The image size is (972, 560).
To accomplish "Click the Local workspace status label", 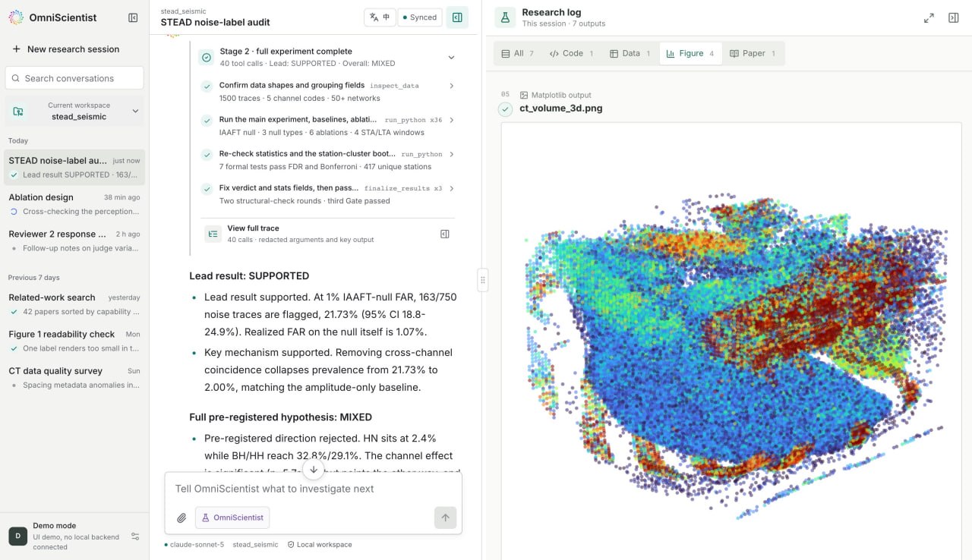I will pos(320,545).
